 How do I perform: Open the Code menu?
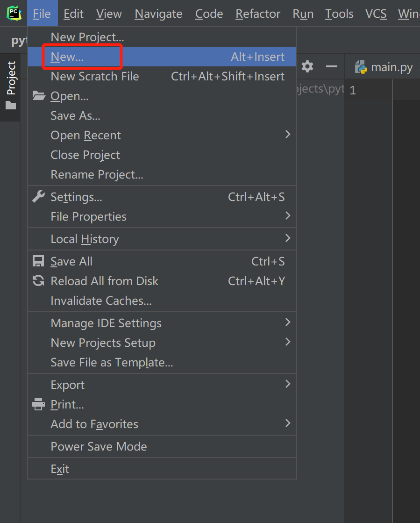tap(209, 14)
